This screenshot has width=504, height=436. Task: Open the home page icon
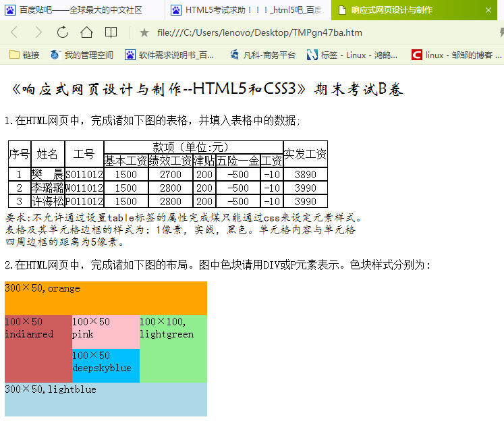point(86,32)
